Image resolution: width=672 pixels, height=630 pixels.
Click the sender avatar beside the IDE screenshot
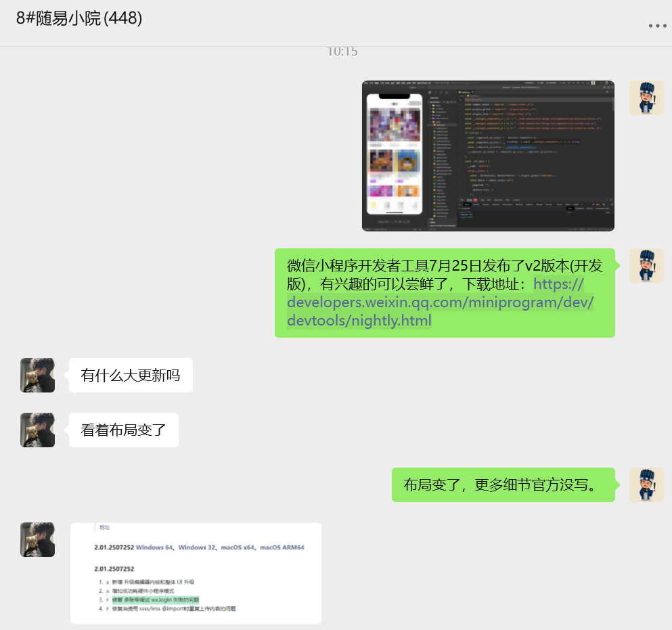point(646,98)
